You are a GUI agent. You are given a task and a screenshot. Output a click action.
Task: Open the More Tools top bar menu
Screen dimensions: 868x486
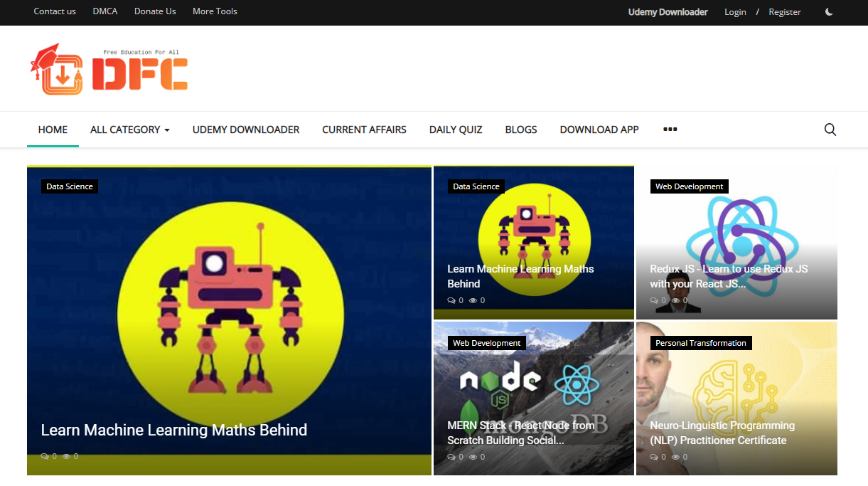(x=215, y=11)
